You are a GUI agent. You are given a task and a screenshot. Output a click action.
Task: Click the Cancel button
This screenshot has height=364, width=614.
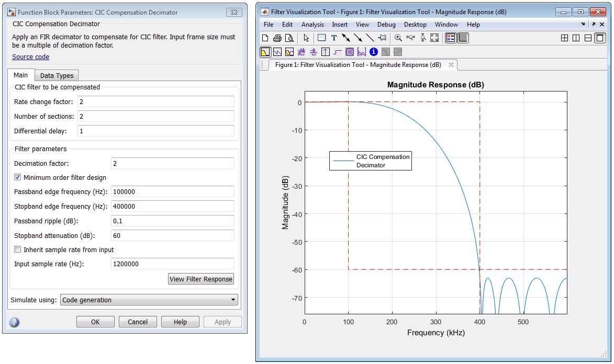[x=138, y=322]
